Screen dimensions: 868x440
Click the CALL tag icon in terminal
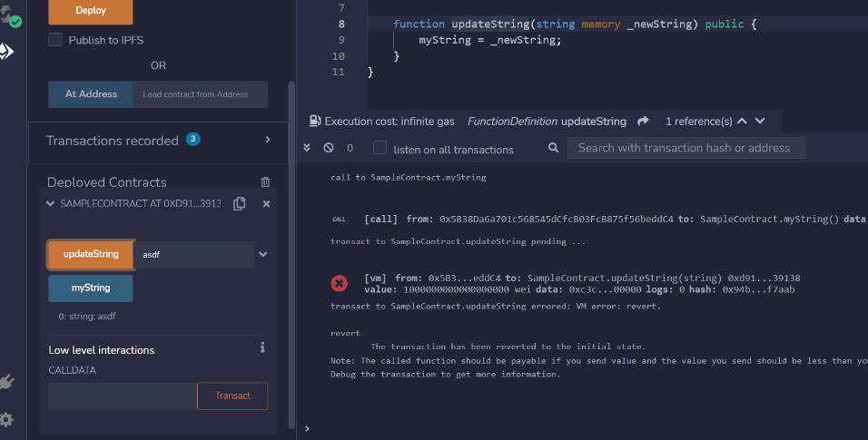[x=339, y=220]
